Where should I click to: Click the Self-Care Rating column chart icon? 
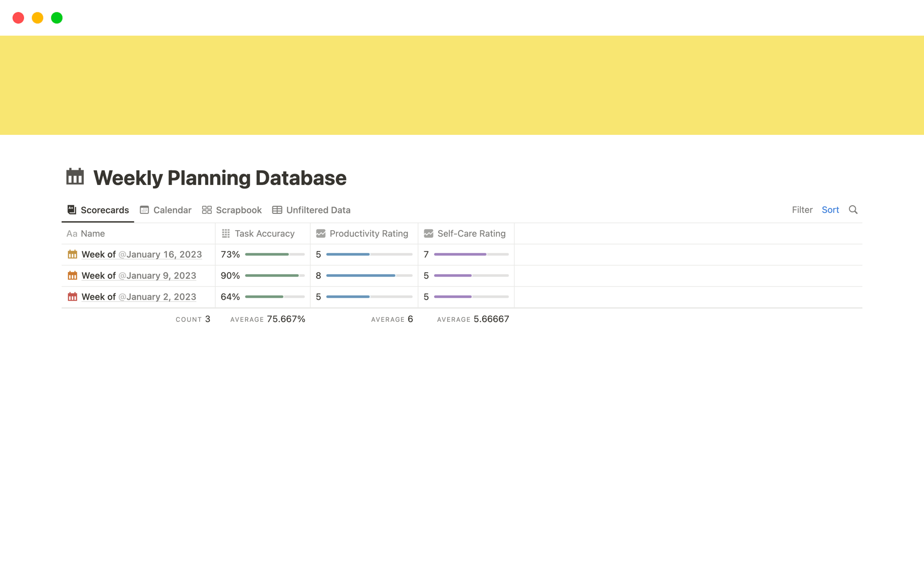click(x=428, y=234)
